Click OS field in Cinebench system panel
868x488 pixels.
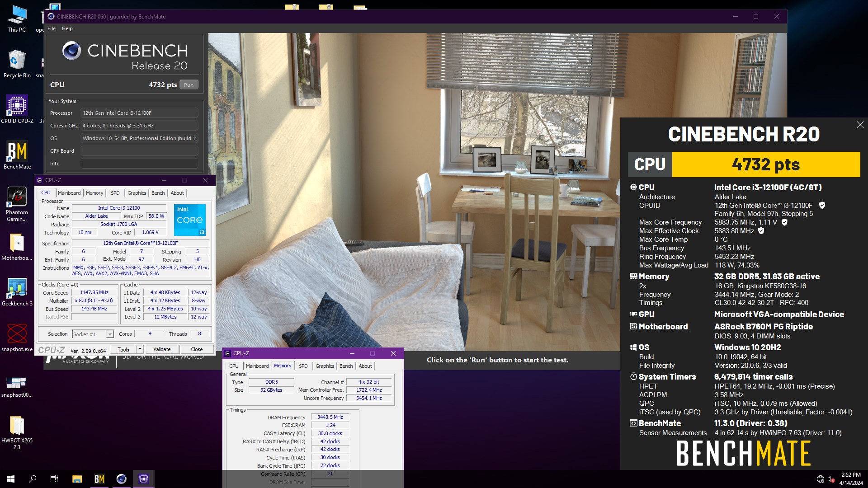(139, 138)
